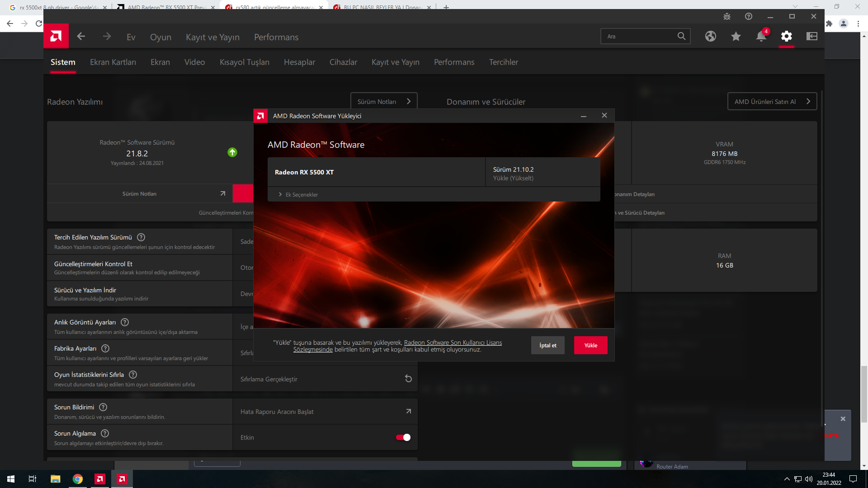Open the Tercihler tab
Screen dimensions: 868x488
click(503, 62)
